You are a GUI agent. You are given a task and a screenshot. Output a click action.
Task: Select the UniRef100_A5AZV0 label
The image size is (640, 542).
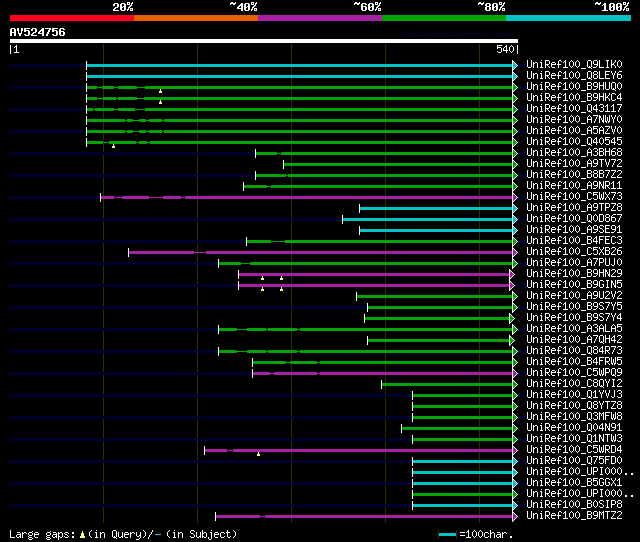574,131
